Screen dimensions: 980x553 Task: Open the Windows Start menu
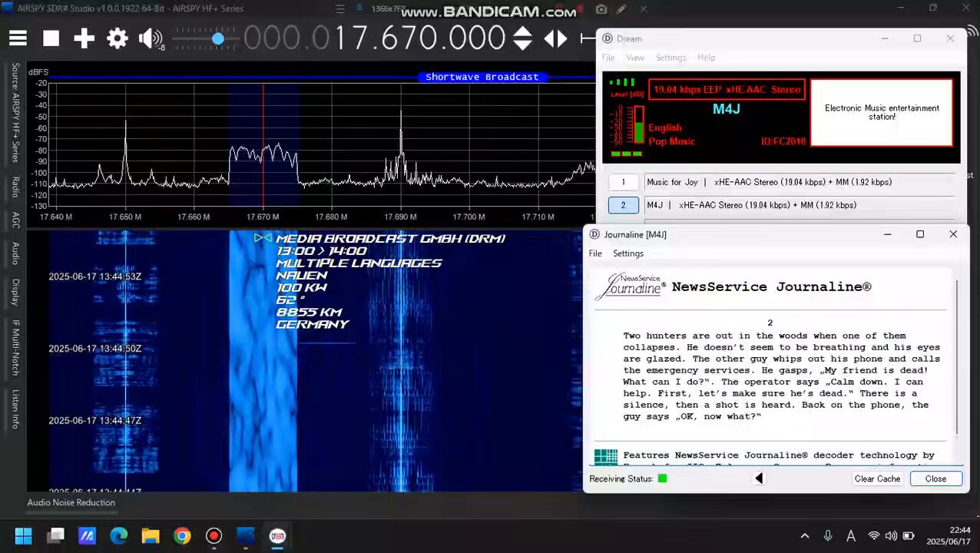point(23,535)
